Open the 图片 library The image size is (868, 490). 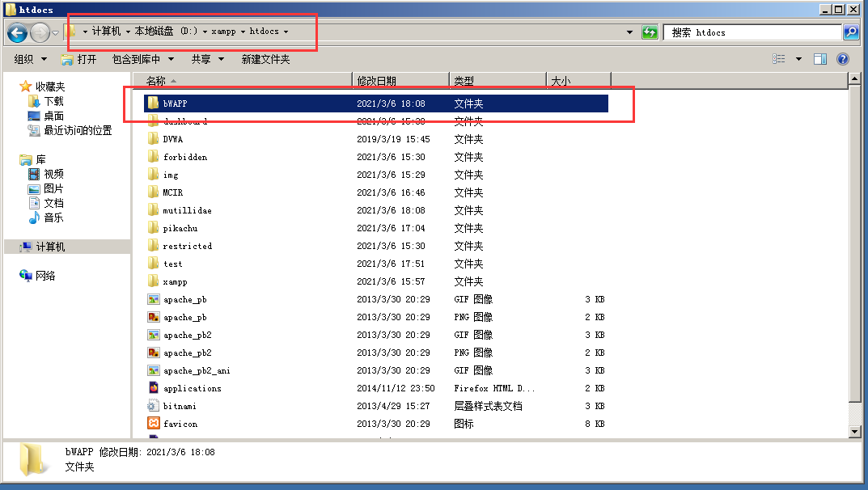click(x=53, y=188)
